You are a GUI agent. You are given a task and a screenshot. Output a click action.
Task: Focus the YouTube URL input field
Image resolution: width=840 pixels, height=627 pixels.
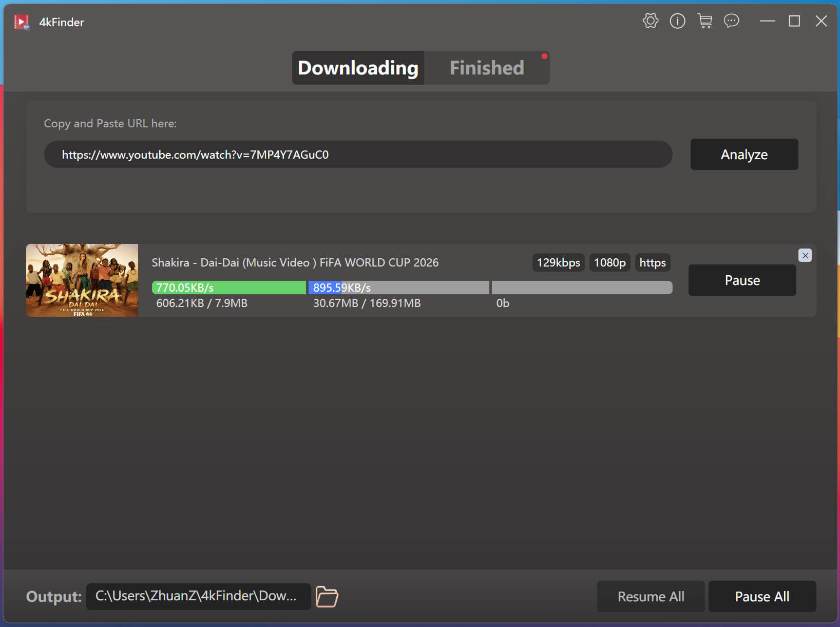point(358,154)
